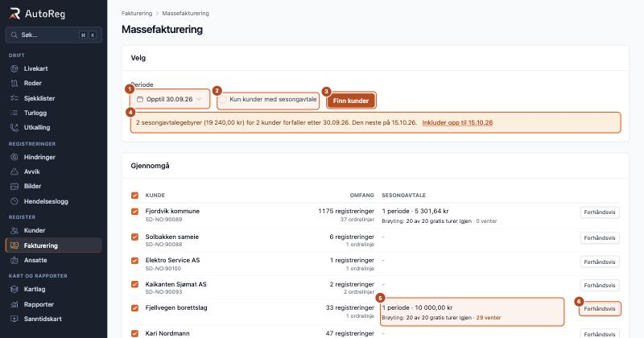Click the Roder sidebar icon

[x=14, y=83]
